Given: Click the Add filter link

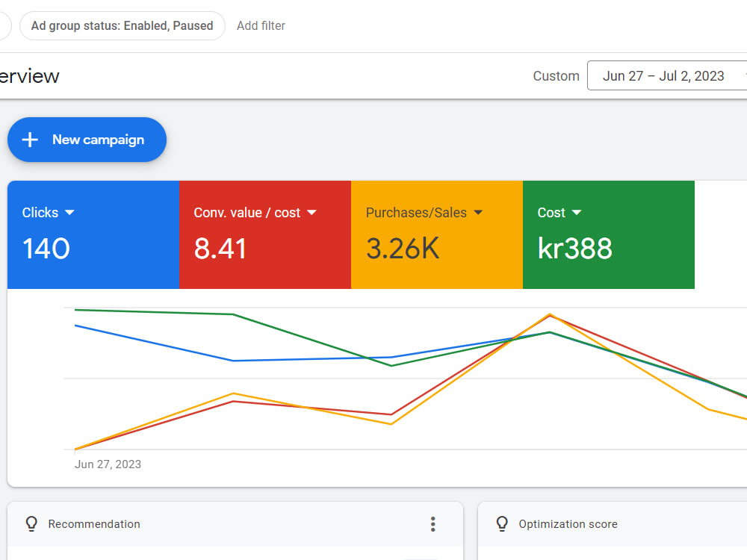Looking at the screenshot, I should click(261, 25).
